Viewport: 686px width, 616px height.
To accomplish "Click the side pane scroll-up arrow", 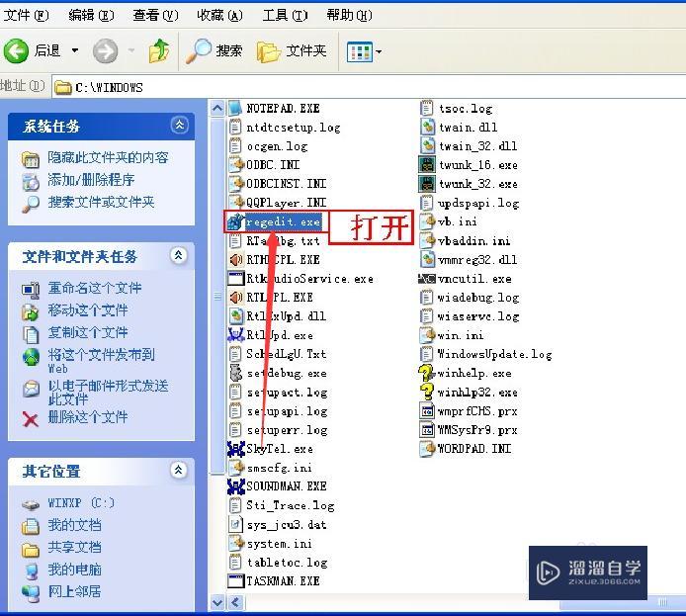I will pyautogui.click(x=217, y=108).
